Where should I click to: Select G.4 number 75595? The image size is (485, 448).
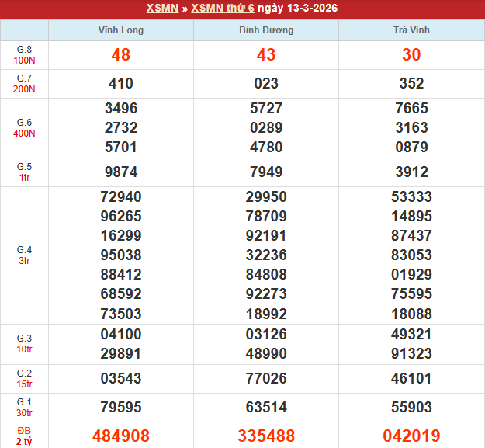tap(411, 294)
